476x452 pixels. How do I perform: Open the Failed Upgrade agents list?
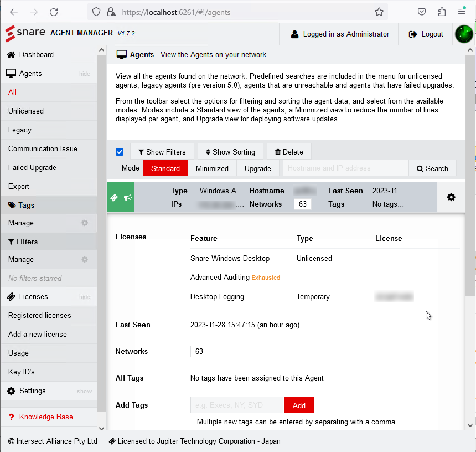(x=49, y=168)
